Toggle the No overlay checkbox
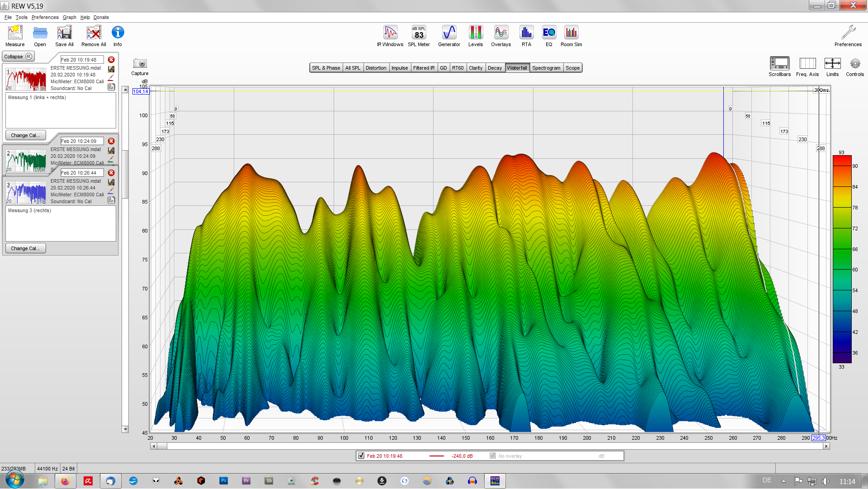 coord(493,456)
